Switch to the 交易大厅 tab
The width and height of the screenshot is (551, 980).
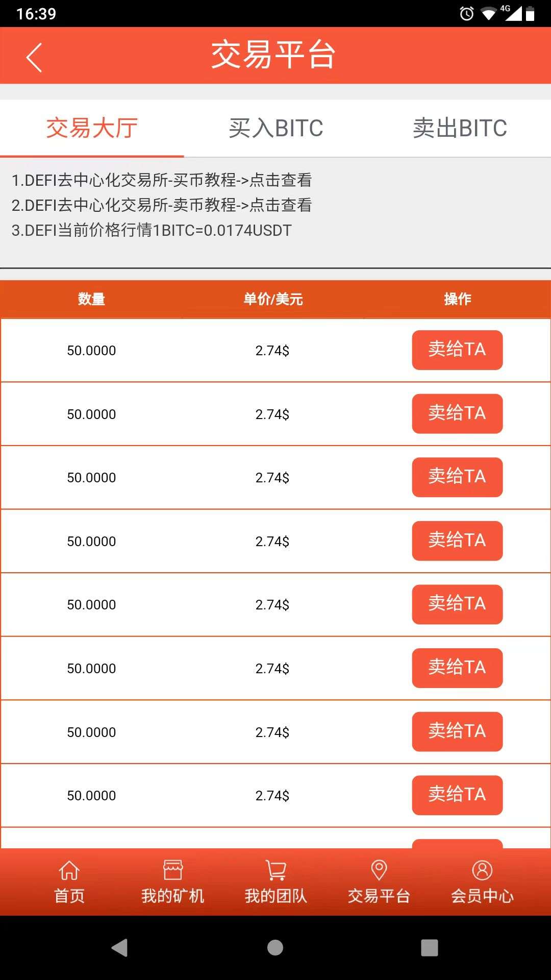tap(92, 128)
